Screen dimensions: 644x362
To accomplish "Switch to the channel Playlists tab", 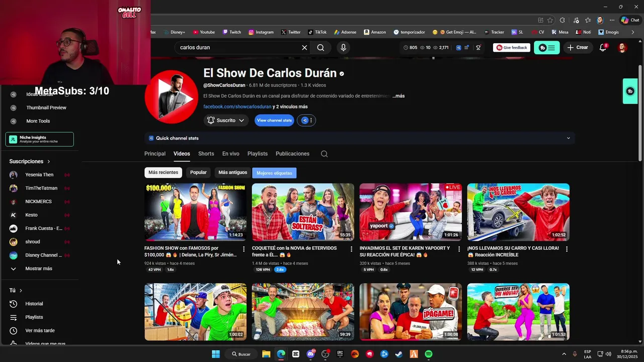I will [x=258, y=154].
